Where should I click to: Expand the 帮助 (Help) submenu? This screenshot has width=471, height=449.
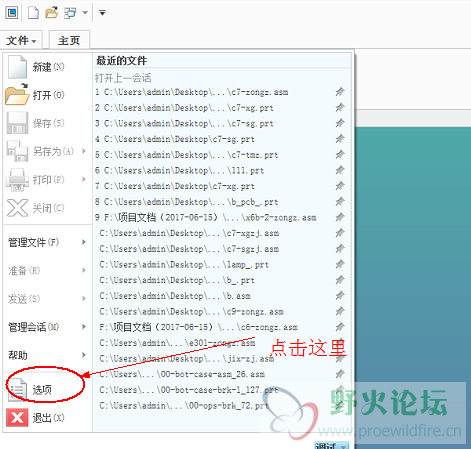coord(47,355)
